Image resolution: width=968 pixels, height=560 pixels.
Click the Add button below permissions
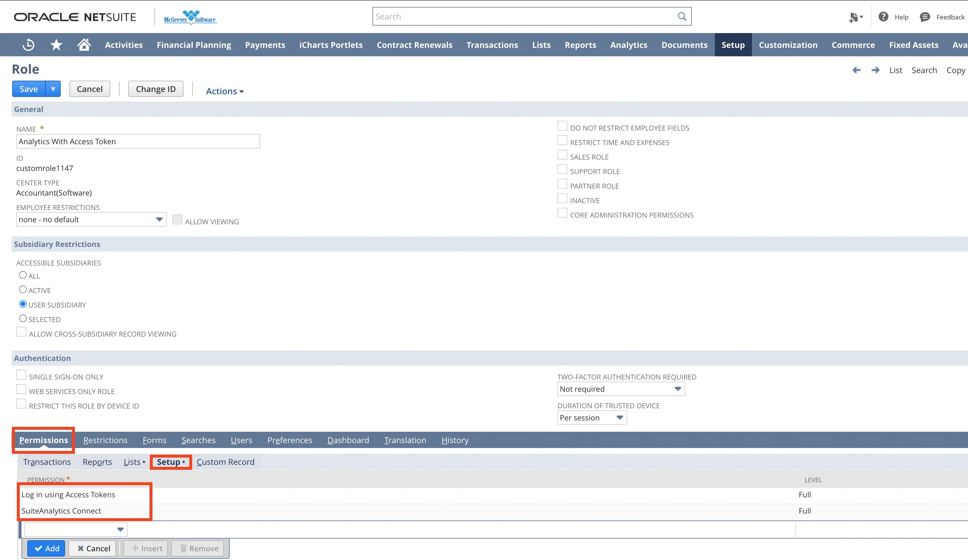coord(46,548)
